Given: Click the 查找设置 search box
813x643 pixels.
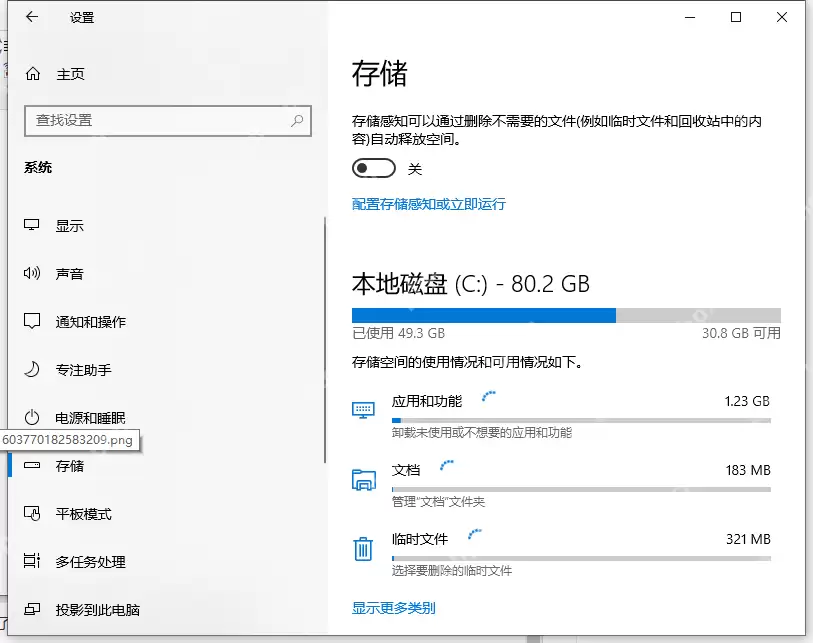Looking at the screenshot, I should [x=168, y=120].
